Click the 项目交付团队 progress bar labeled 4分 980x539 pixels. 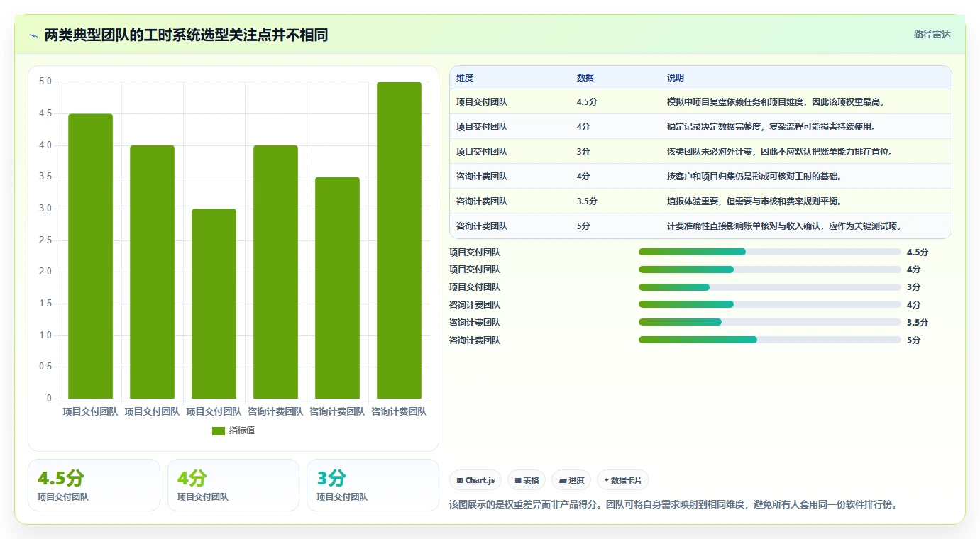point(770,269)
